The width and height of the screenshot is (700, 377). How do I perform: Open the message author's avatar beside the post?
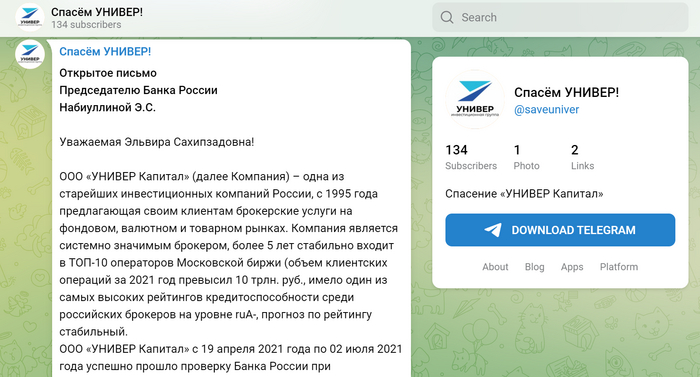click(30, 54)
